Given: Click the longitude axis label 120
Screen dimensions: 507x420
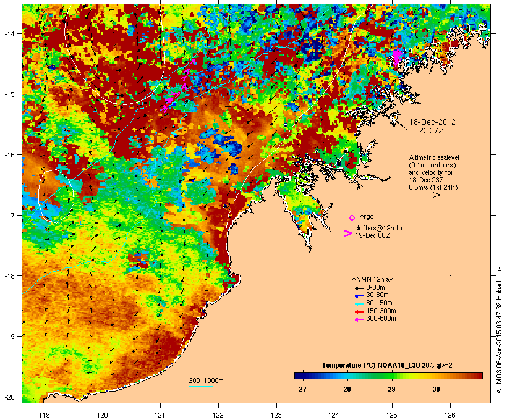Looking at the screenshot, I should pyautogui.click(x=103, y=415).
